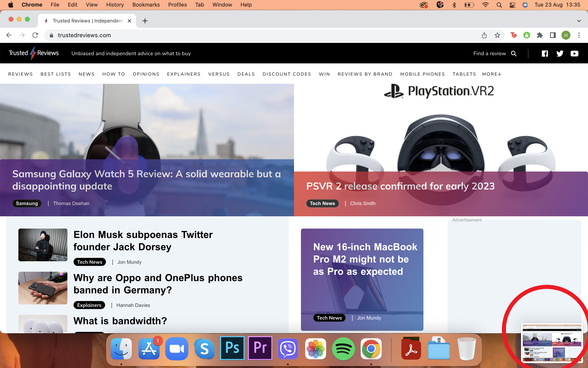Image resolution: width=588 pixels, height=368 pixels.
Task: Open Chrome three-dot menu
Action: (x=579, y=35)
